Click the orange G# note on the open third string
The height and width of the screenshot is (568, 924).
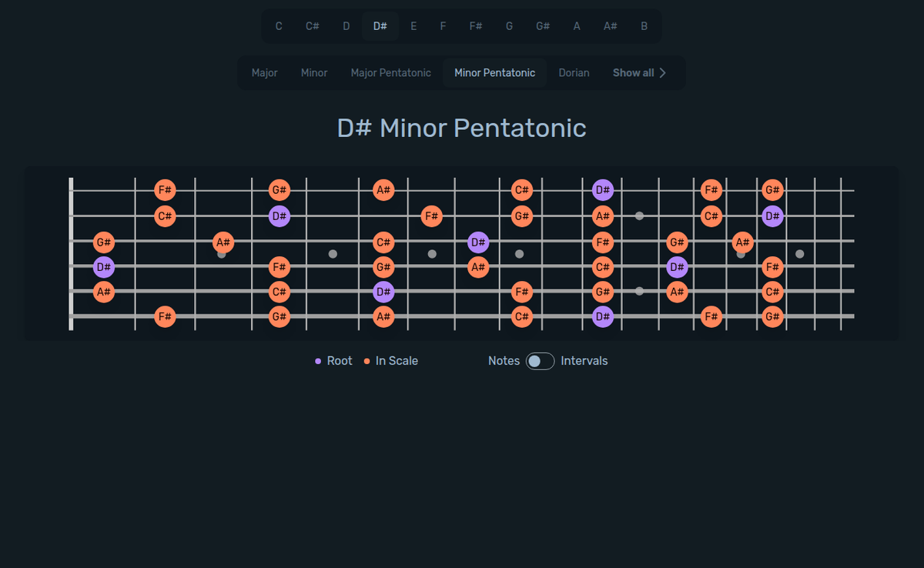coord(103,242)
